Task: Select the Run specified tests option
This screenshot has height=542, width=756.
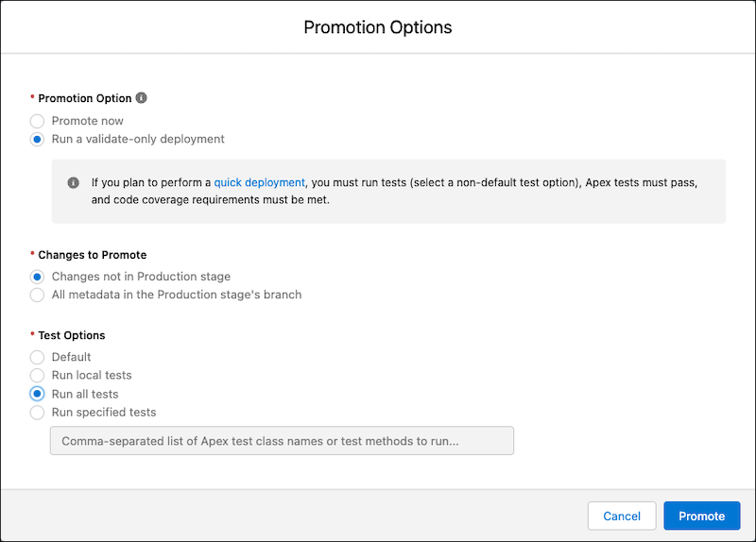Action: [x=37, y=413]
